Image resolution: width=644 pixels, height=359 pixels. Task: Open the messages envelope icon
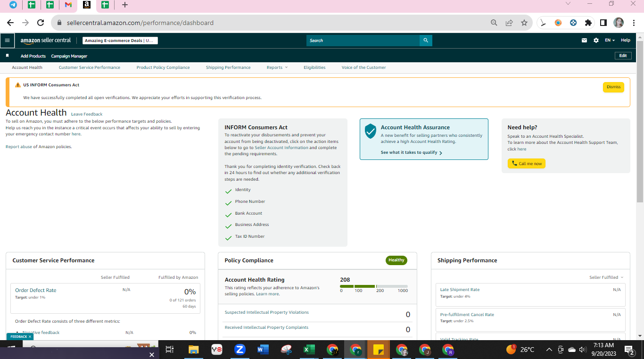coord(584,41)
